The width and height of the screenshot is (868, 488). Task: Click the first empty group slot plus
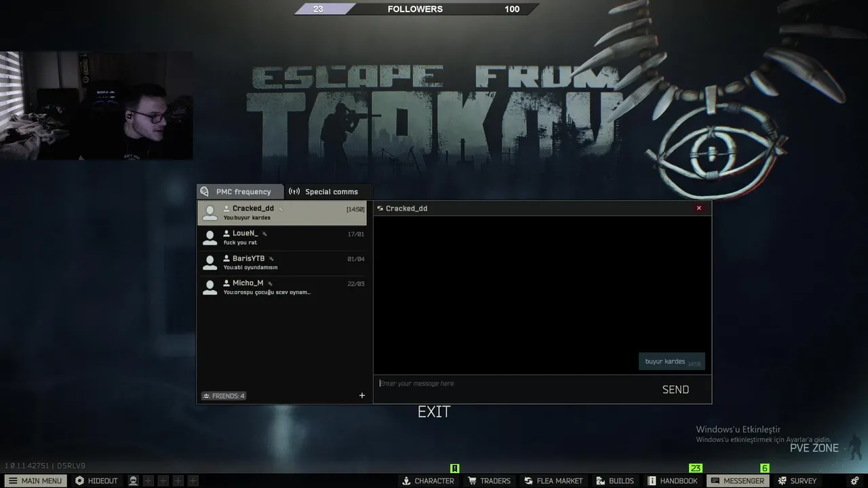pyautogui.click(x=149, y=481)
